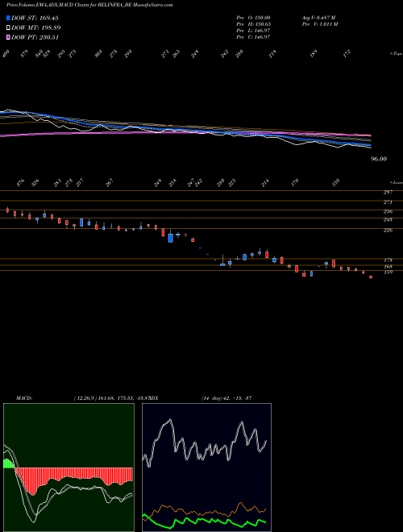Click the red MACD histogram area
Viewport: 403px width, 532px height.
(x=73, y=478)
